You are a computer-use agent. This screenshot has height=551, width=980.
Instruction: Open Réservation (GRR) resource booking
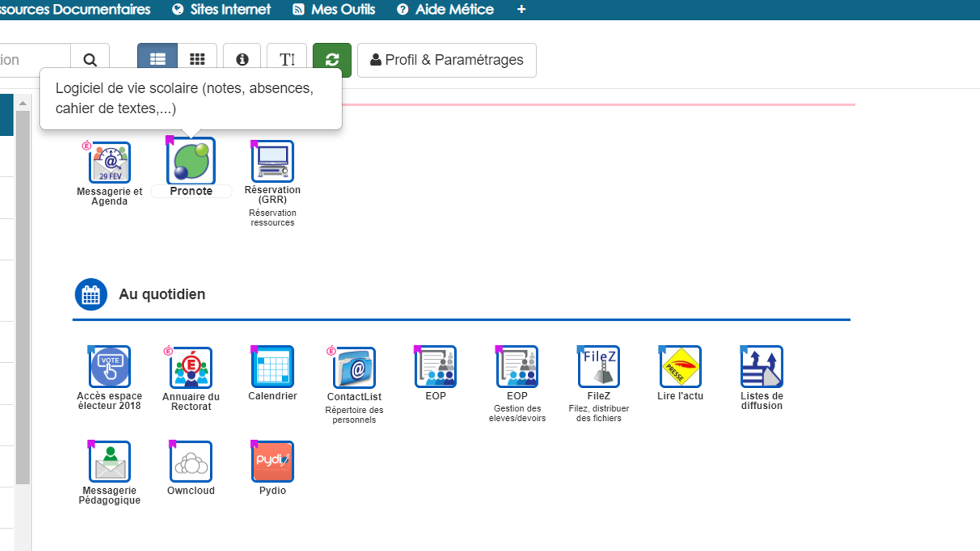coord(272,162)
